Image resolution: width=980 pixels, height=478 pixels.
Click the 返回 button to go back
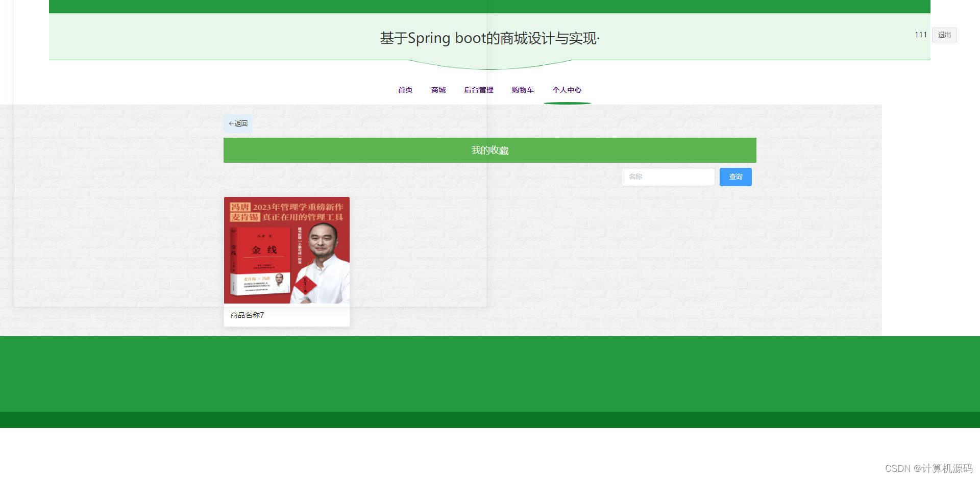238,123
